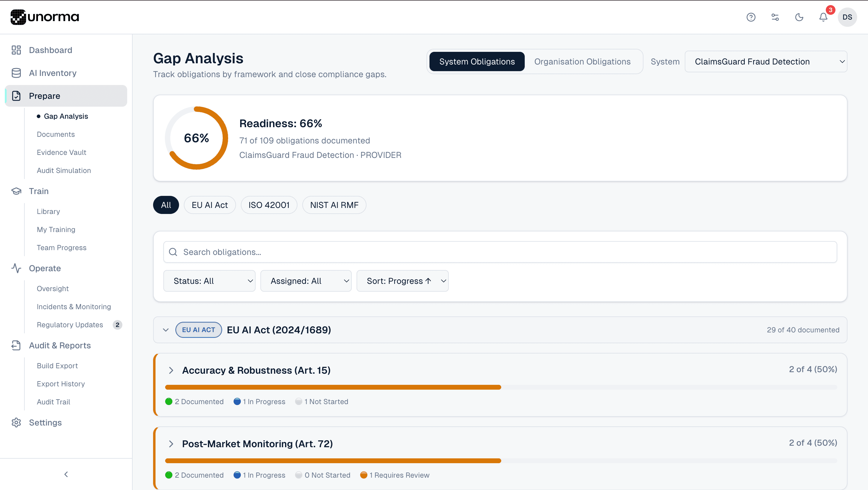This screenshot has width=868, height=490.
Task: Click the EU AI ACT badge
Action: [x=199, y=330]
